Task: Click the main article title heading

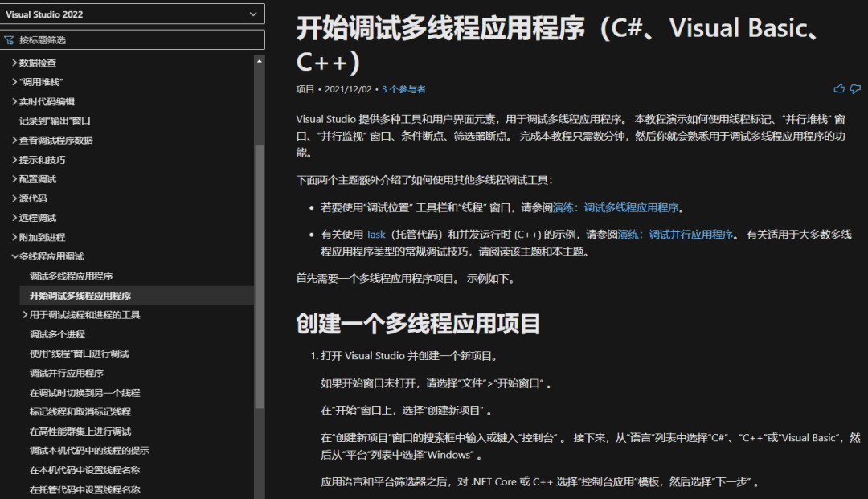Action: tap(558, 44)
